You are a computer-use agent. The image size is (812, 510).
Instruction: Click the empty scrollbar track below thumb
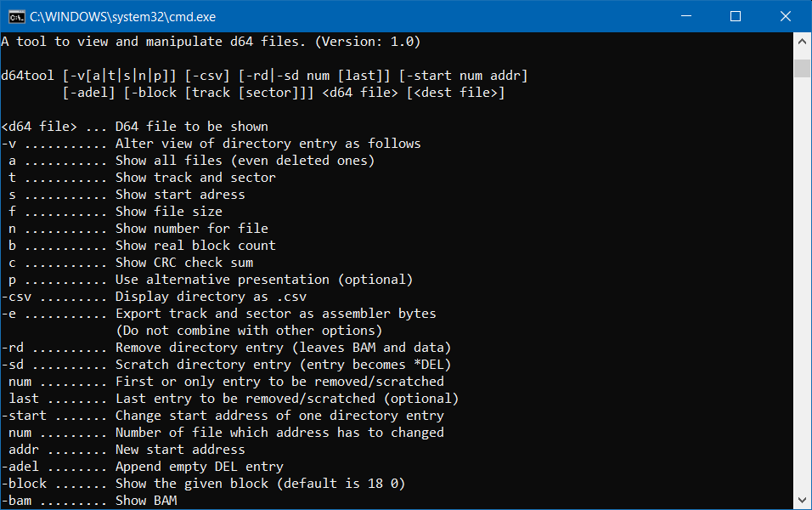click(x=802, y=284)
